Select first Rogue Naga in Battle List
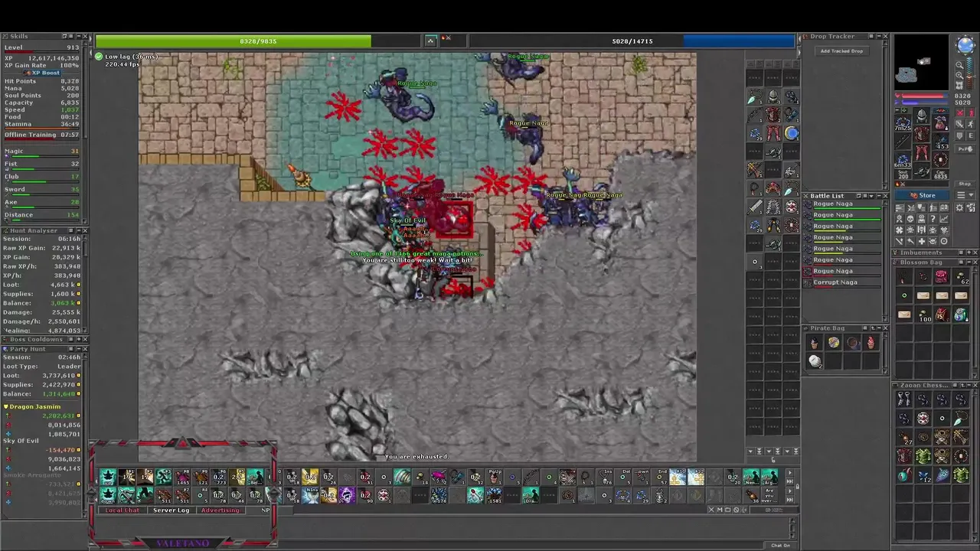 (842, 205)
